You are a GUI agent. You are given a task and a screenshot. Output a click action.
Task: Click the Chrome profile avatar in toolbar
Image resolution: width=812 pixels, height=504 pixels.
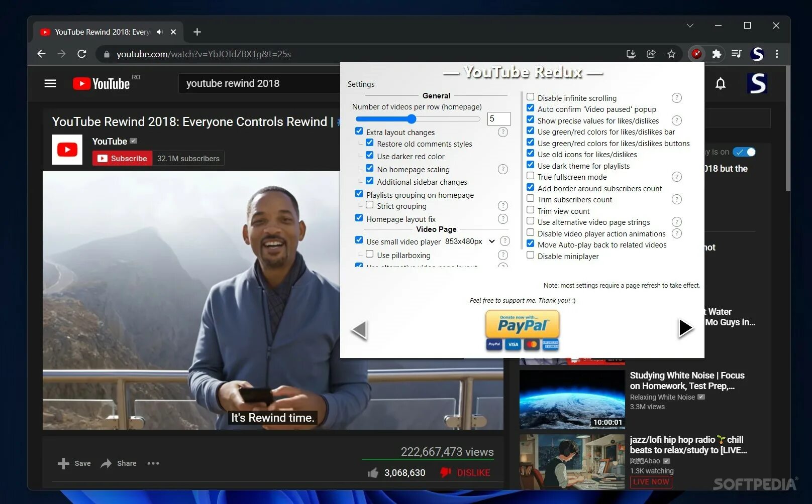[757, 54]
